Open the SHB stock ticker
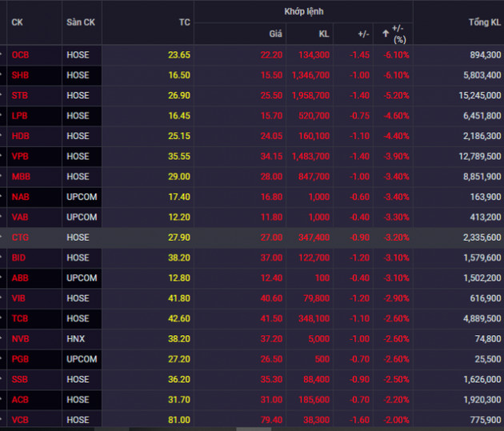Screen dimensions: 504x431 pos(20,75)
